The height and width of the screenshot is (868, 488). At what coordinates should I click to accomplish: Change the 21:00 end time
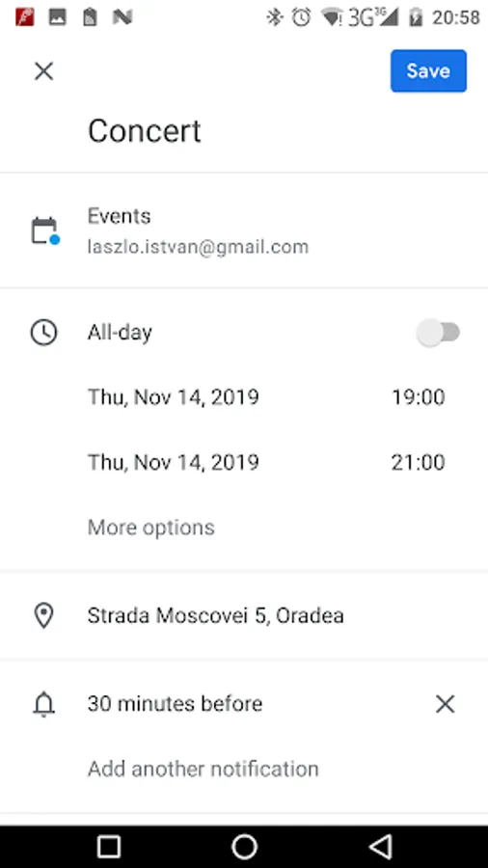click(418, 462)
